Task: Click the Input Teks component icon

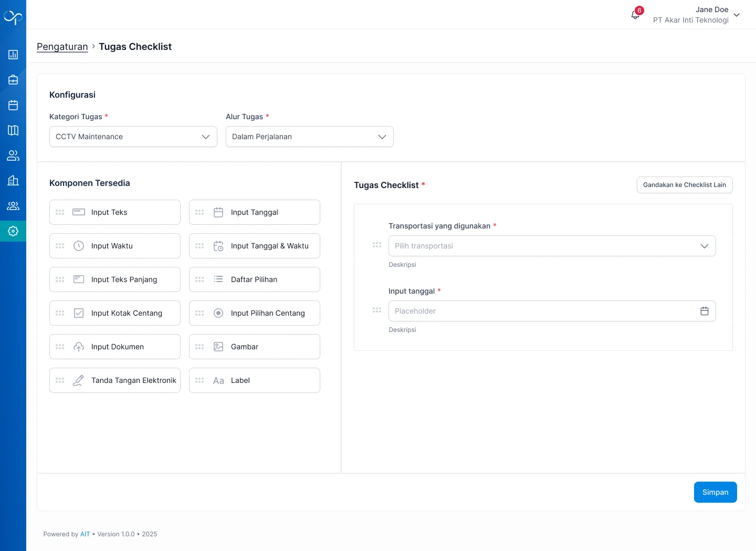Action: point(79,212)
